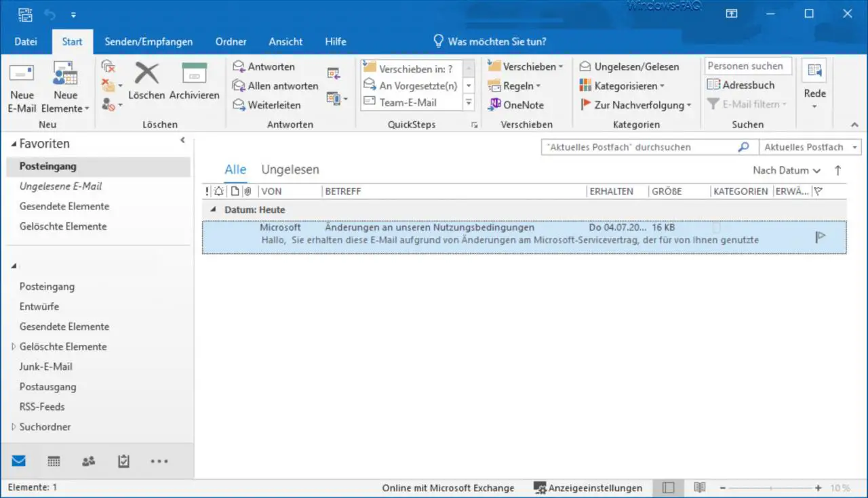Toggle Ungelesen/Gelesen status
The width and height of the screenshot is (868, 498).
[x=629, y=66]
